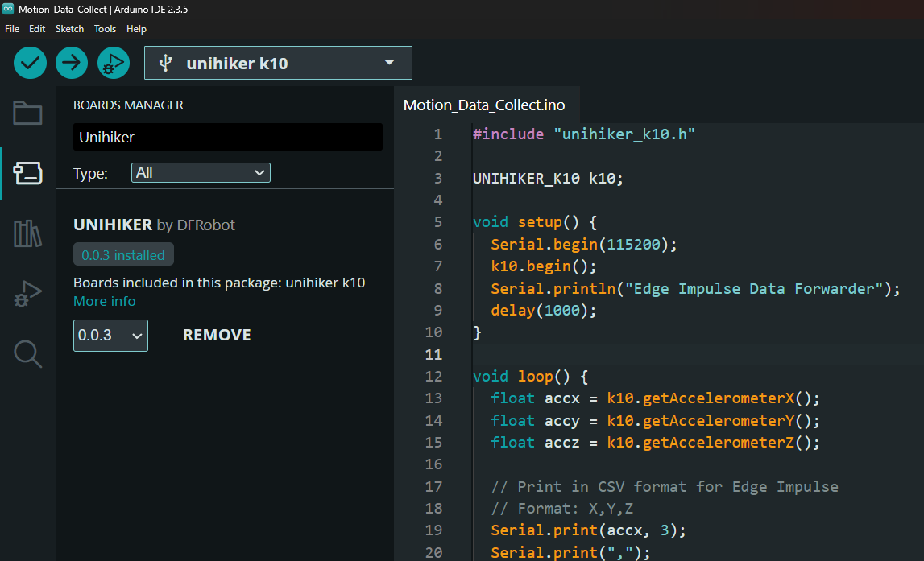Image resolution: width=924 pixels, height=561 pixels.
Task: Click the Serial.begin(115200); line
Action: [x=584, y=245]
